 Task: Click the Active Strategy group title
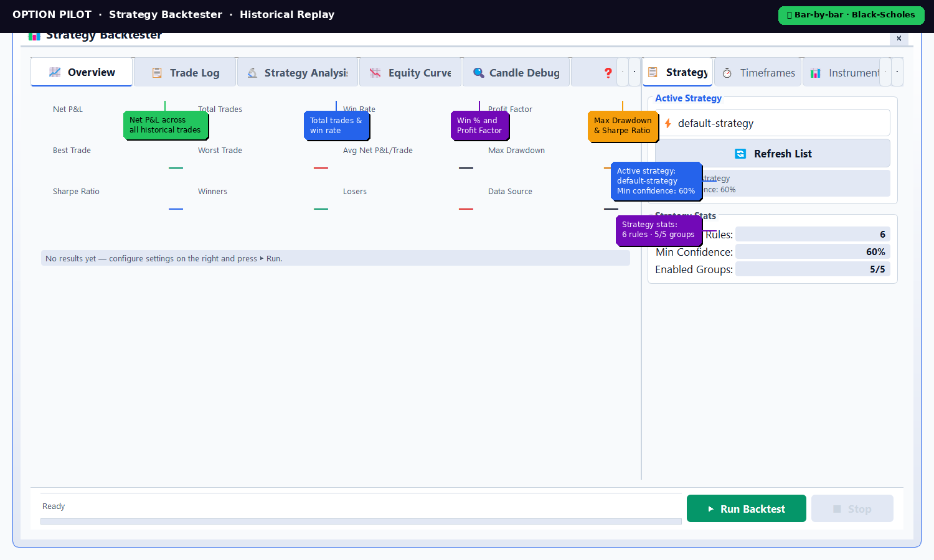(688, 98)
